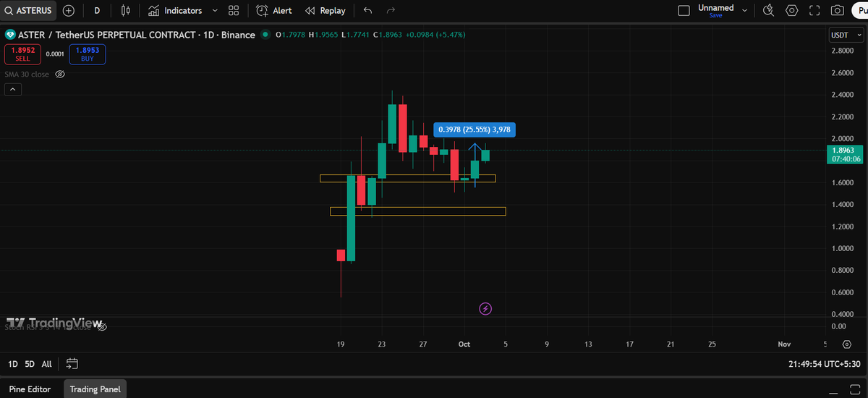The height and width of the screenshot is (398, 868).
Task: Select the lower yellow rectangle drawing
Action: pos(417,211)
